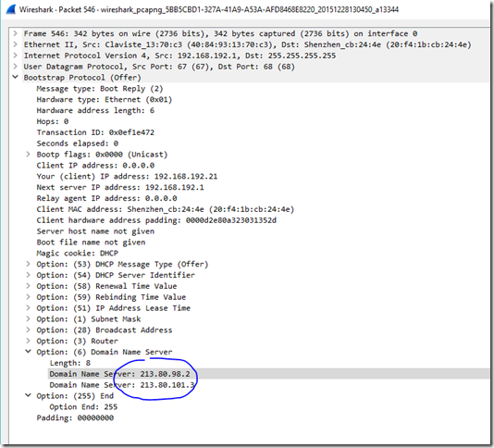Viewport: 494px width, 448px height.
Task: Select 'Seconds elapsed: 0'
Action: 78,143
